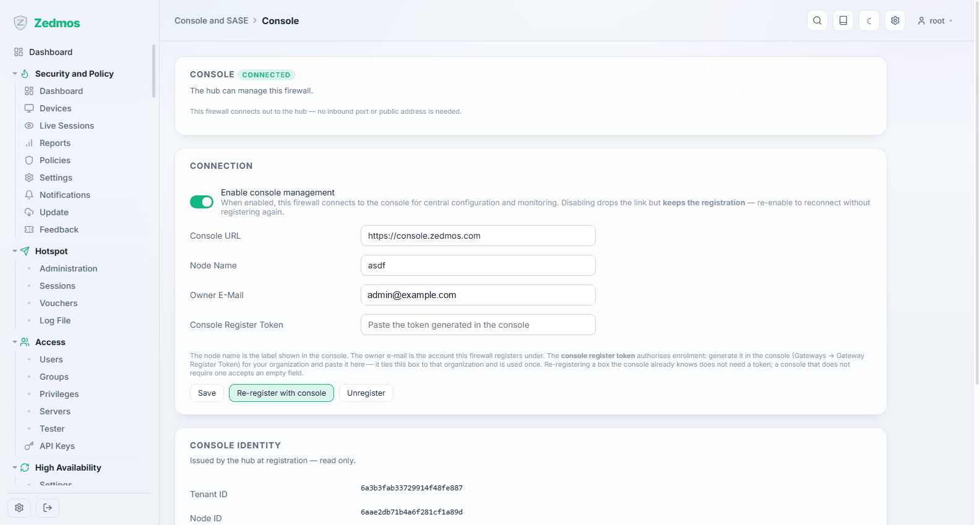This screenshot has width=980, height=525.
Task: Click into the Owner E-Mail field
Action: (x=478, y=295)
